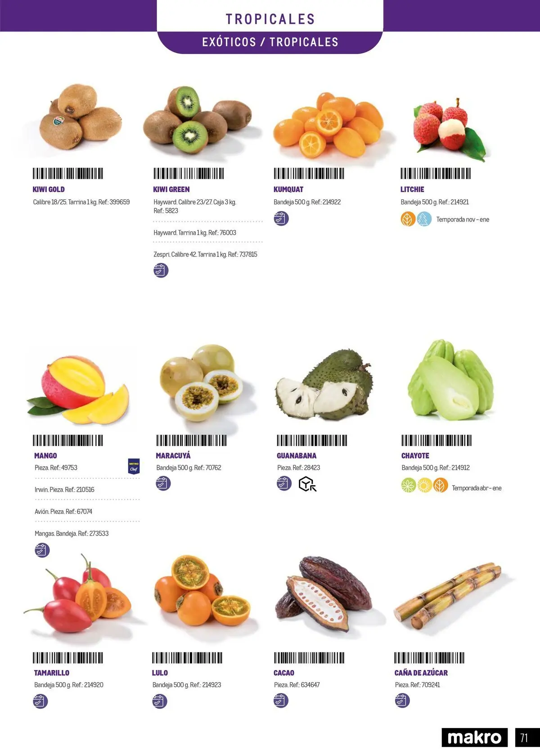
Task: Click the orange leaf season icon under Litchie
Action: (x=408, y=219)
